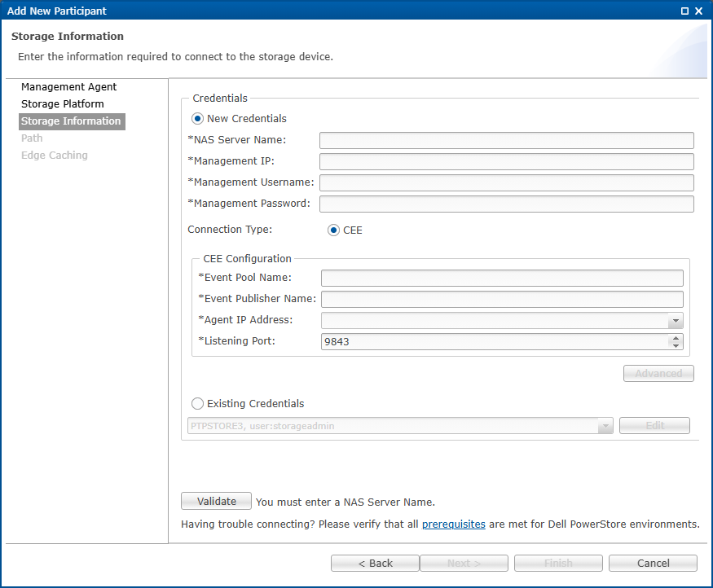The image size is (713, 588).
Task: Open the prerequisites link
Action: tap(453, 524)
